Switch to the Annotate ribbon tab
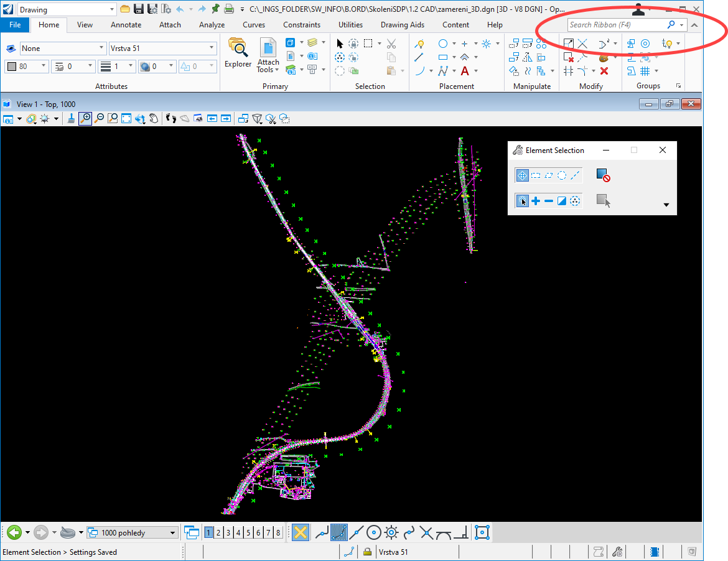Screen dimensions: 728x561 point(126,25)
